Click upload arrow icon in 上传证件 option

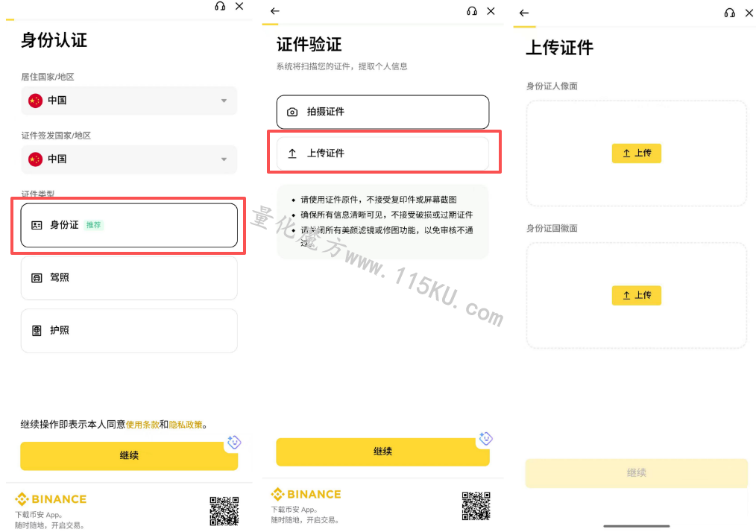coord(292,153)
